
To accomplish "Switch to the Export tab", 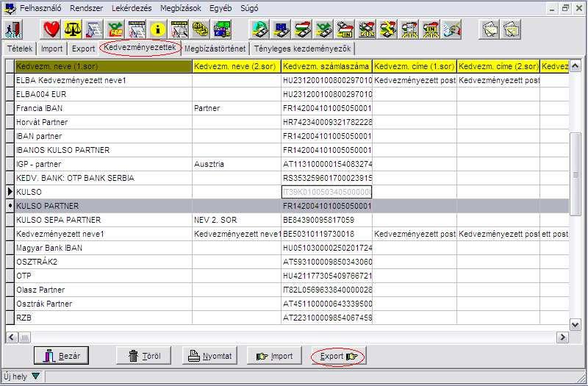I will (83, 49).
